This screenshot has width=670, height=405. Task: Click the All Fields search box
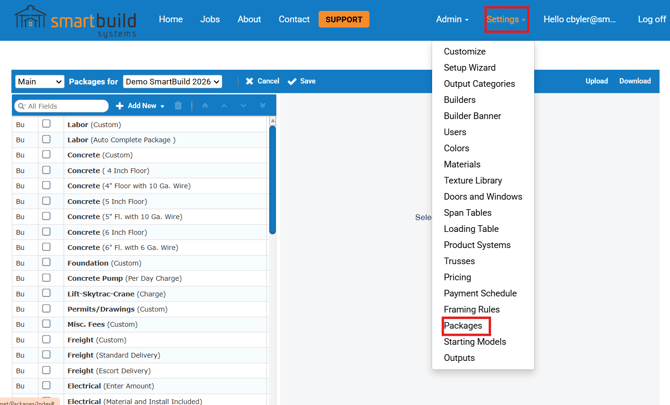tap(62, 106)
